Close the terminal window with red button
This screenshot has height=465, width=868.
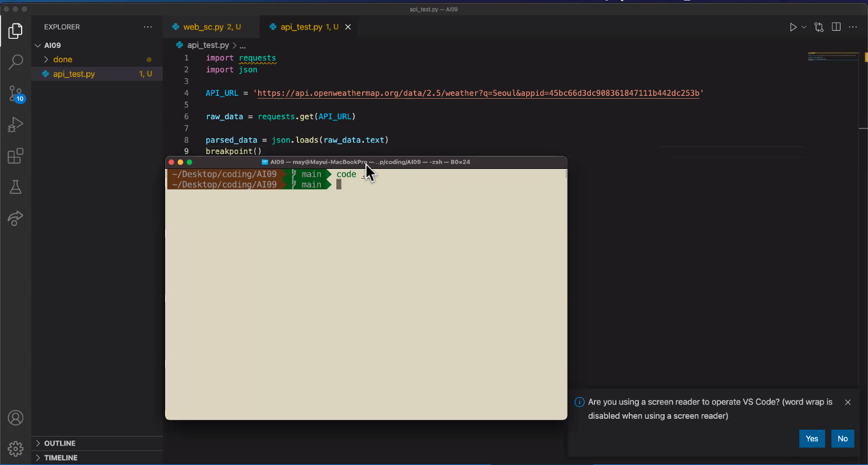[x=171, y=162]
